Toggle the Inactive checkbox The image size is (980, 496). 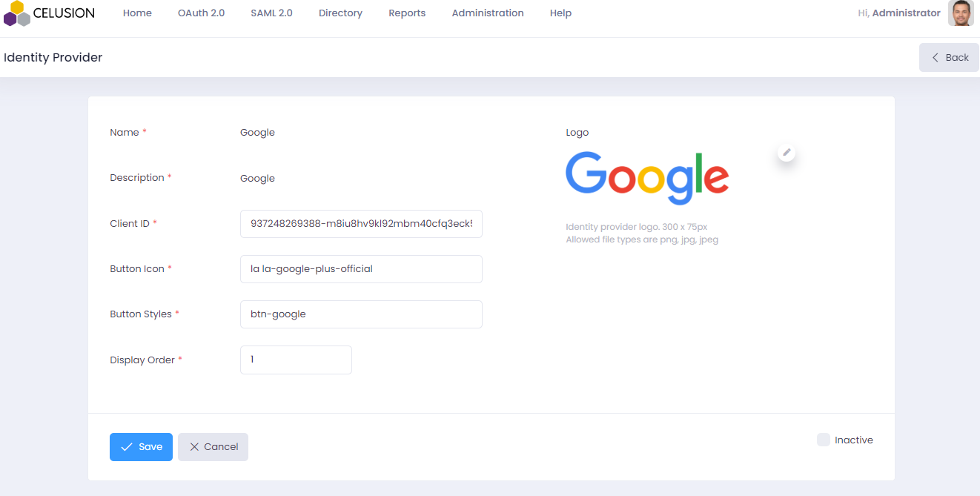[x=823, y=440]
